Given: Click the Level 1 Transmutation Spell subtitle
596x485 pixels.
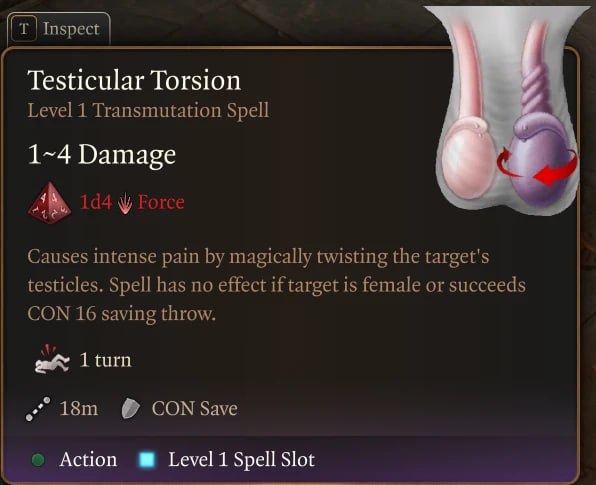Looking at the screenshot, I should point(148,111).
